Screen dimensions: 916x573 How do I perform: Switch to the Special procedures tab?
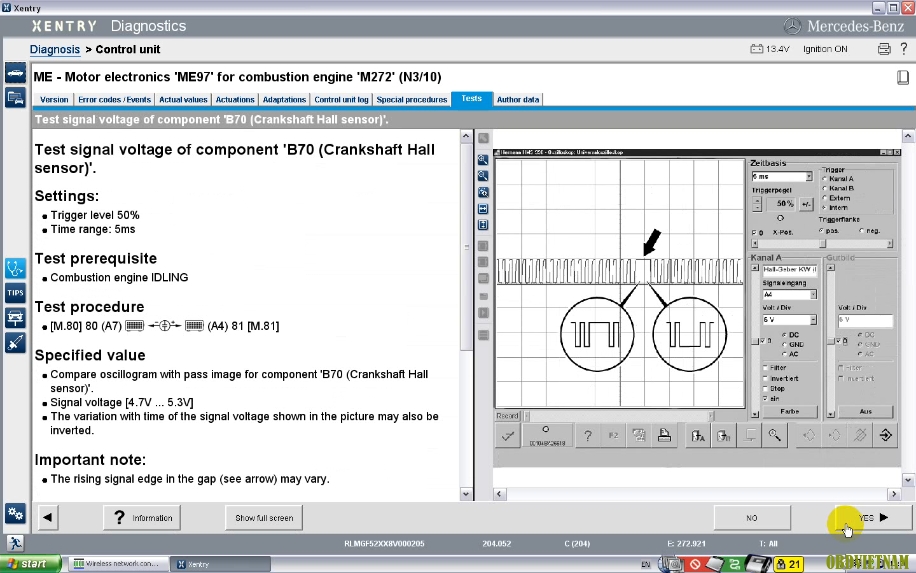pyautogui.click(x=412, y=100)
